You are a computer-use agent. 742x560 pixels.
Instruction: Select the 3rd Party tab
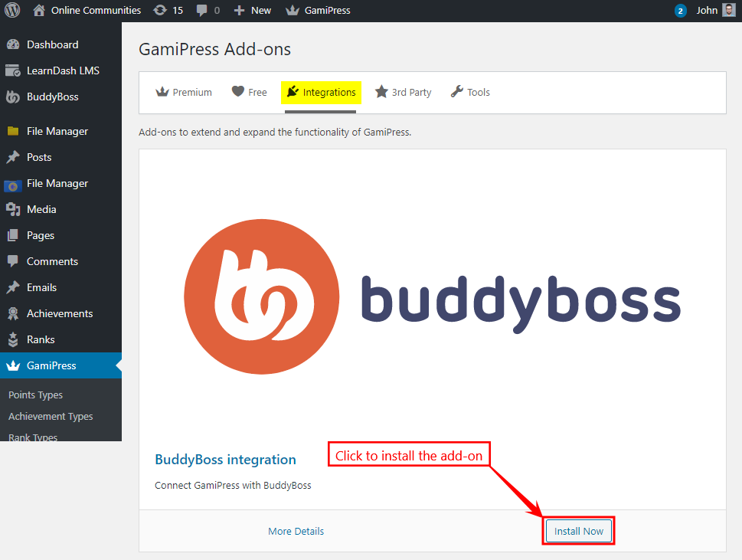403,92
